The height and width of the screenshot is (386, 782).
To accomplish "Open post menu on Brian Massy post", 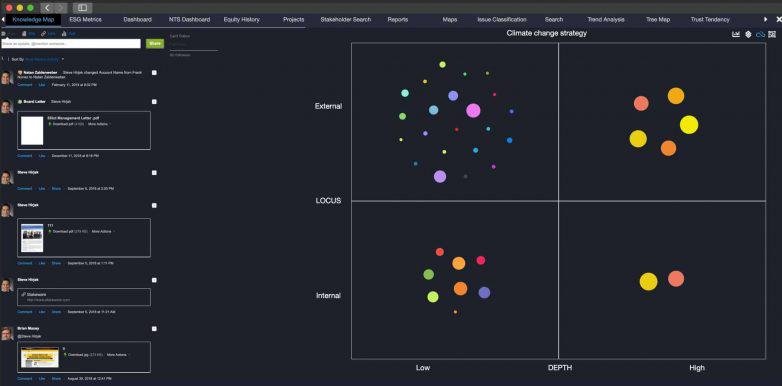I will click(x=154, y=329).
